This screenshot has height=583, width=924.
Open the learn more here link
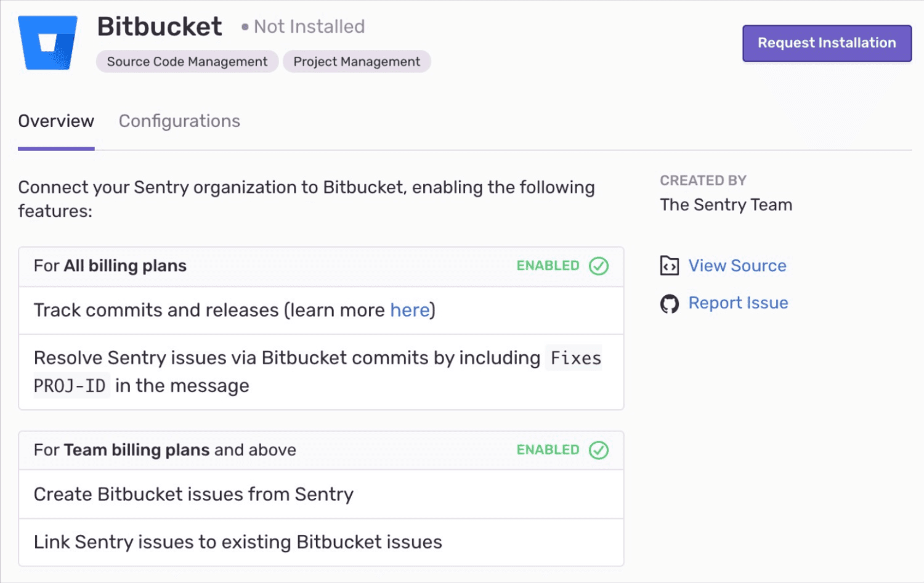[409, 310]
